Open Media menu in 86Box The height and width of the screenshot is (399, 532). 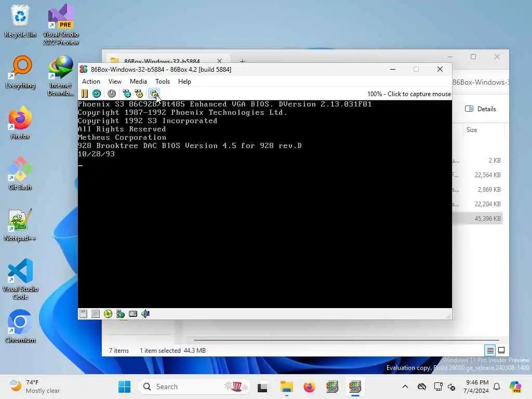(138, 82)
